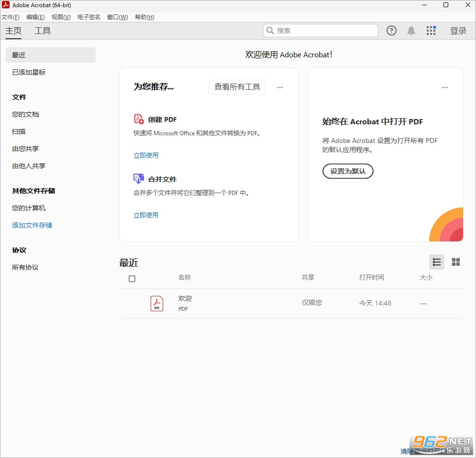Sort by the 共享 column header

tap(308, 277)
